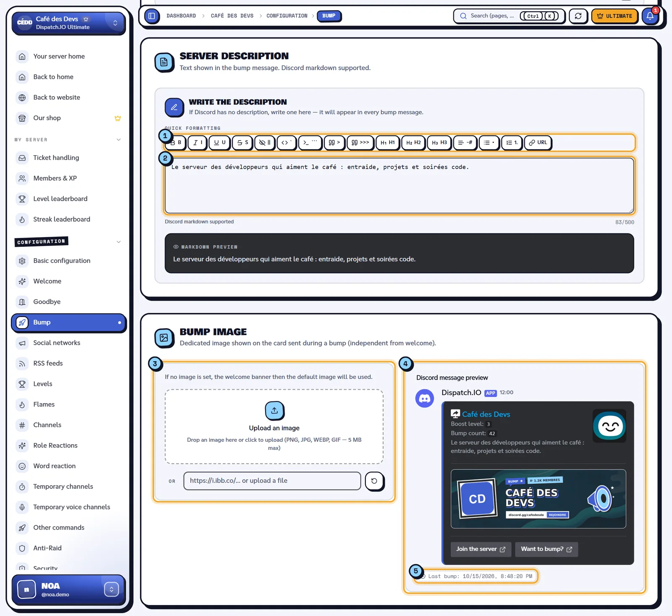Insert subtext (-#) formatting
The height and width of the screenshot is (616, 672).
[465, 143]
